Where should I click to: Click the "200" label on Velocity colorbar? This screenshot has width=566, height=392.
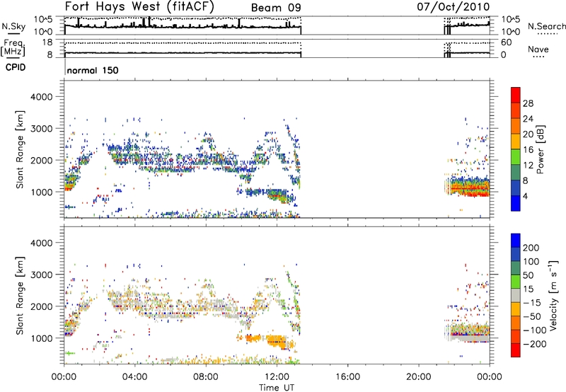click(531, 248)
